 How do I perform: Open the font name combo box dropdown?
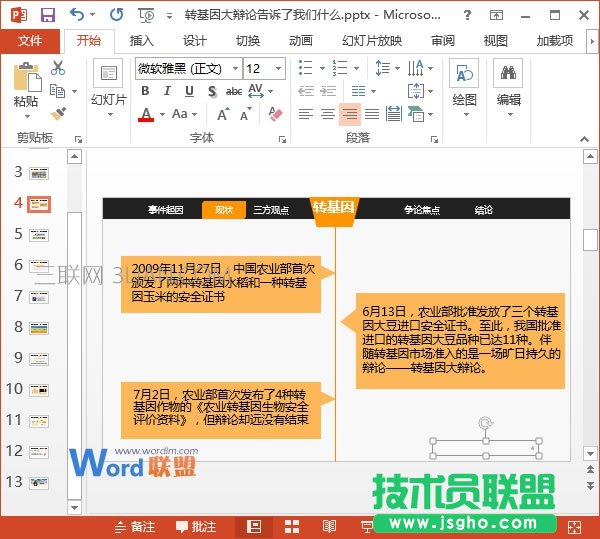(235, 68)
